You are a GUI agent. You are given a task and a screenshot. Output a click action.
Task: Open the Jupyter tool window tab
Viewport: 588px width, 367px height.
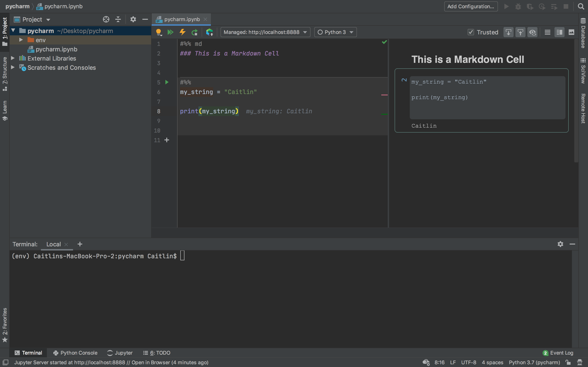(x=120, y=353)
